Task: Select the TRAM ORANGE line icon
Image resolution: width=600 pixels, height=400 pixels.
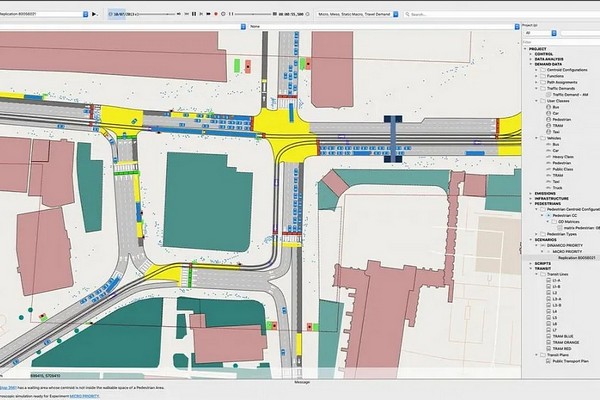Action: (x=548, y=342)
